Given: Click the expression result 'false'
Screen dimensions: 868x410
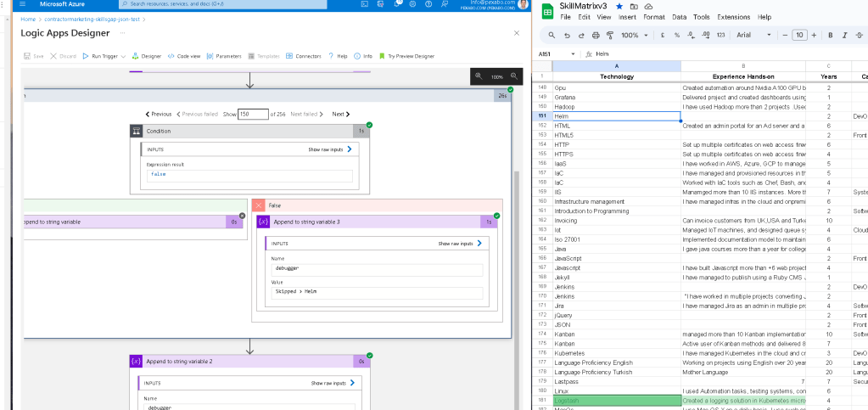Looking at the screenshot, I should click(x=159, y=174).
